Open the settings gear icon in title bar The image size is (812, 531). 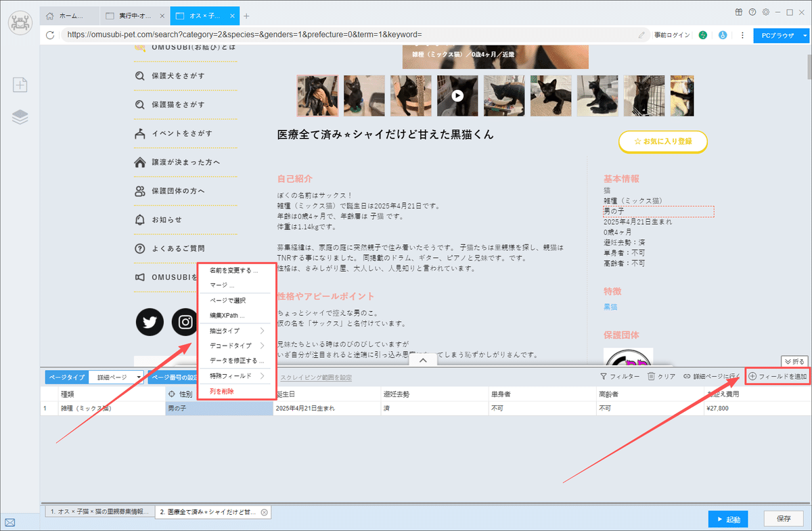(765, 12)
